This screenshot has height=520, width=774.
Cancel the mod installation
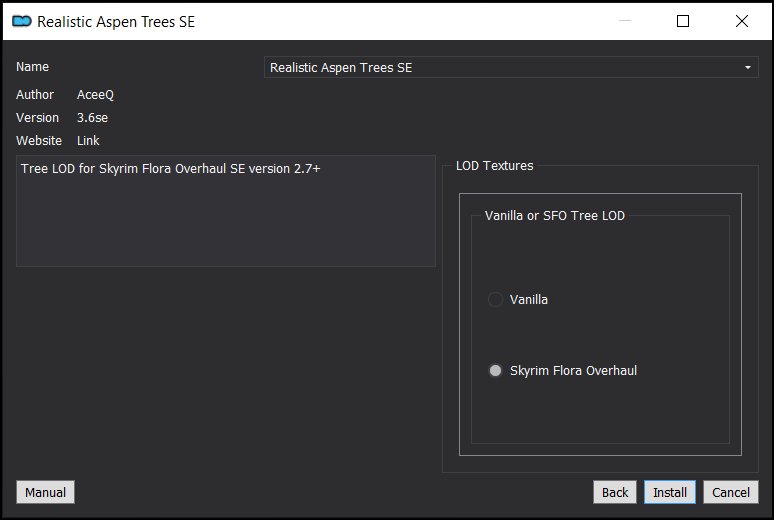coord(731,492)
